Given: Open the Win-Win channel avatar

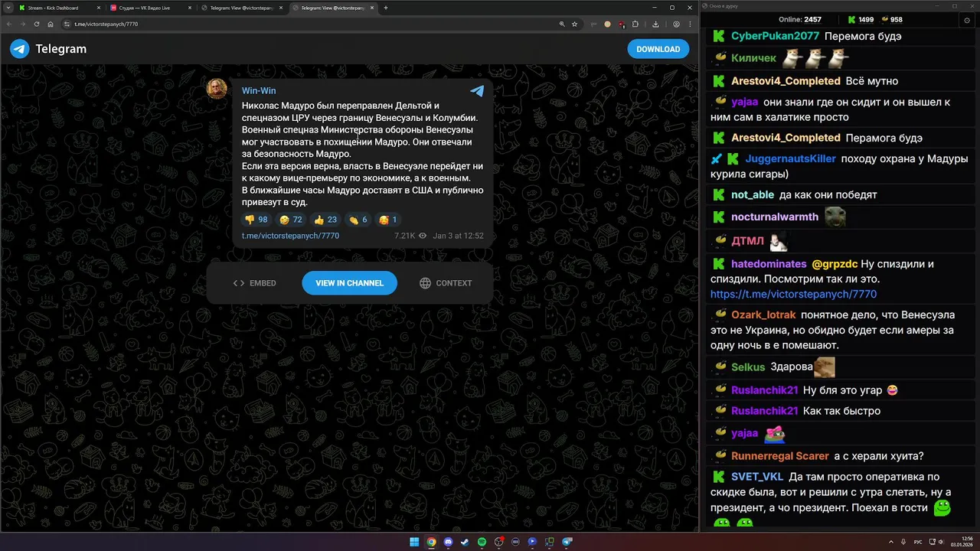Looking at the screenshot, I should (217, 89).
